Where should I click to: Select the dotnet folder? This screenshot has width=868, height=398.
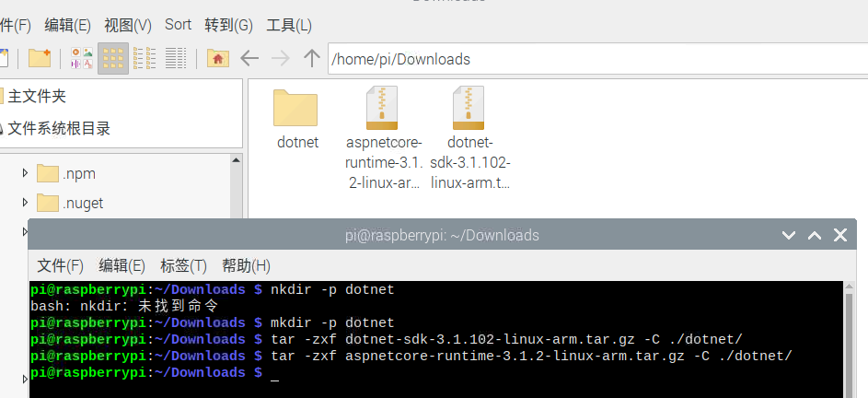point(297,119)
